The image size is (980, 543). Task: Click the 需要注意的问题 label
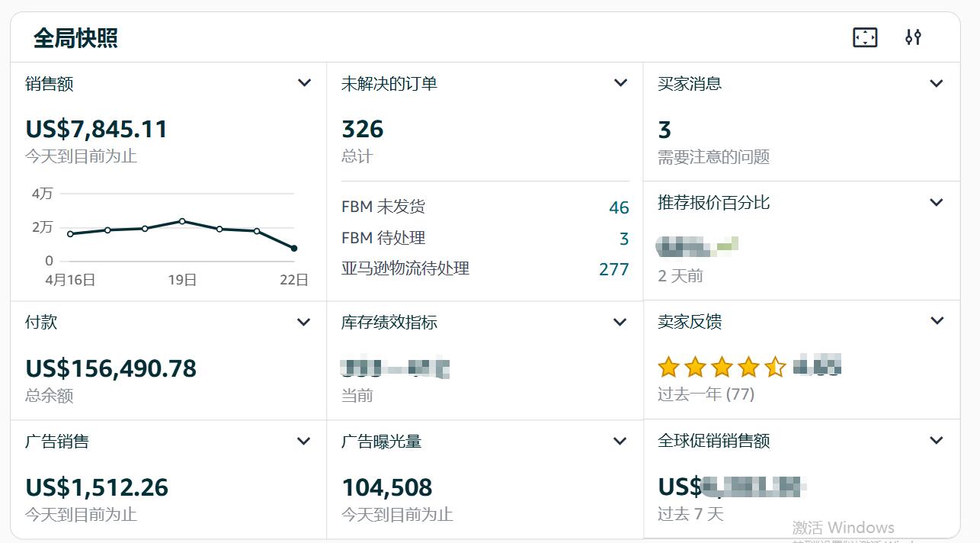714,157
